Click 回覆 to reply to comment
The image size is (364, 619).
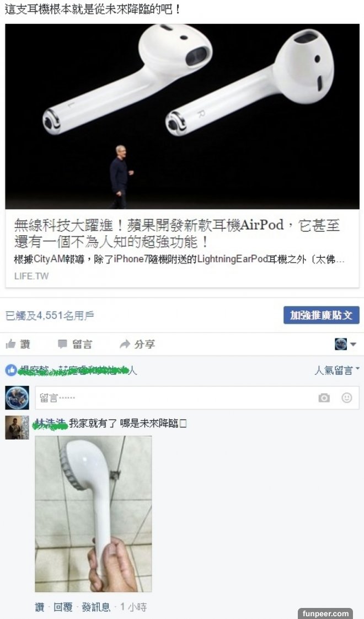[x=63, y=607]
